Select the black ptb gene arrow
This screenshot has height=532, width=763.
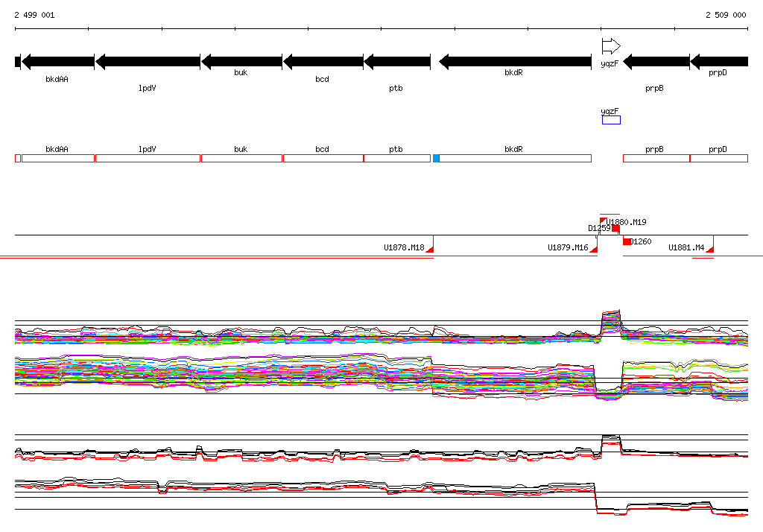coord(397,62)
